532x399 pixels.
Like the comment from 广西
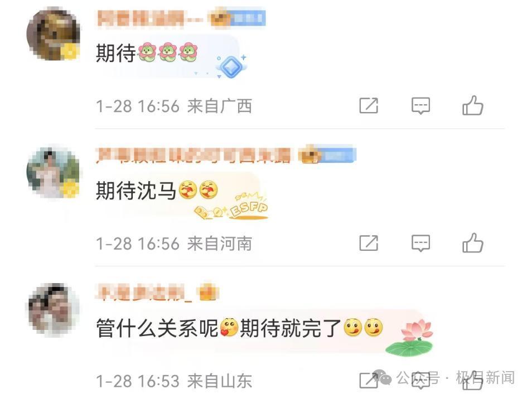pyautogui.click(x=473, y=105)
